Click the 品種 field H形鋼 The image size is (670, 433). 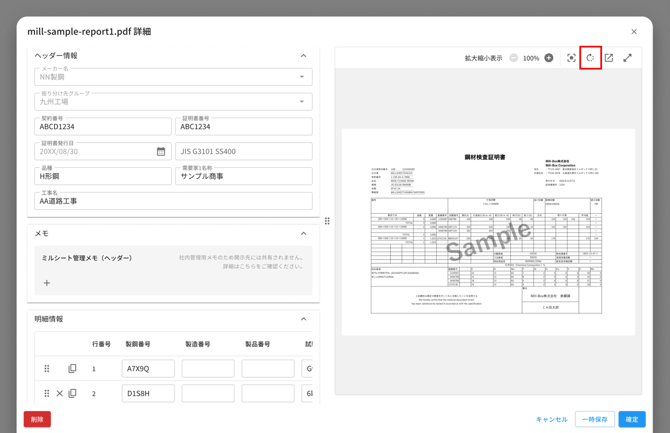103,176
